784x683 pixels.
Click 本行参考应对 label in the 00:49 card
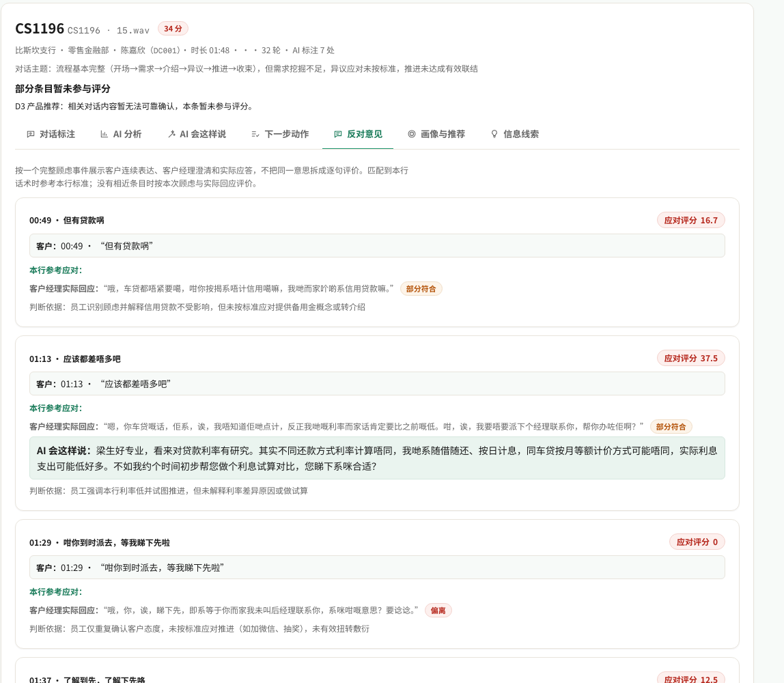click(55, 270)
